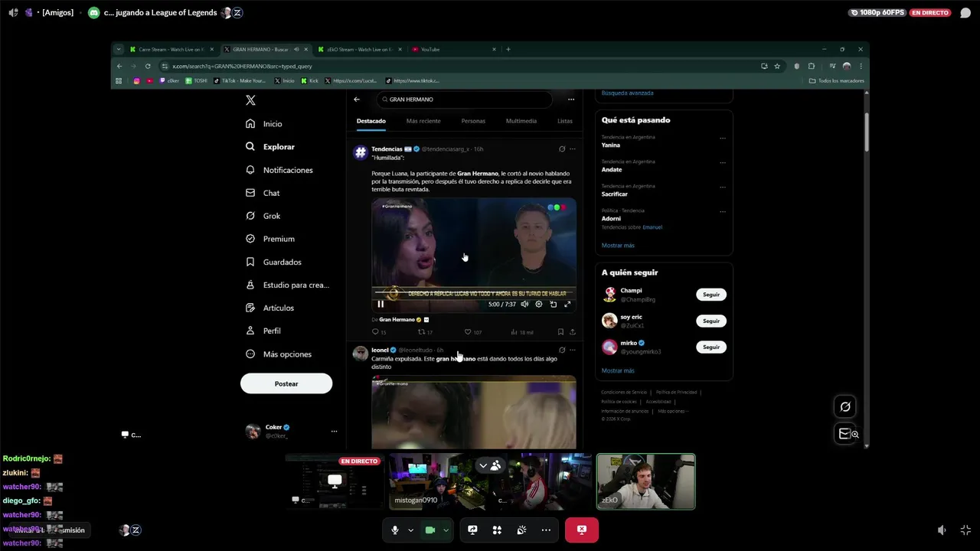Open the activities apps icon
980x551 pixels.
click(x=497, y=530)
